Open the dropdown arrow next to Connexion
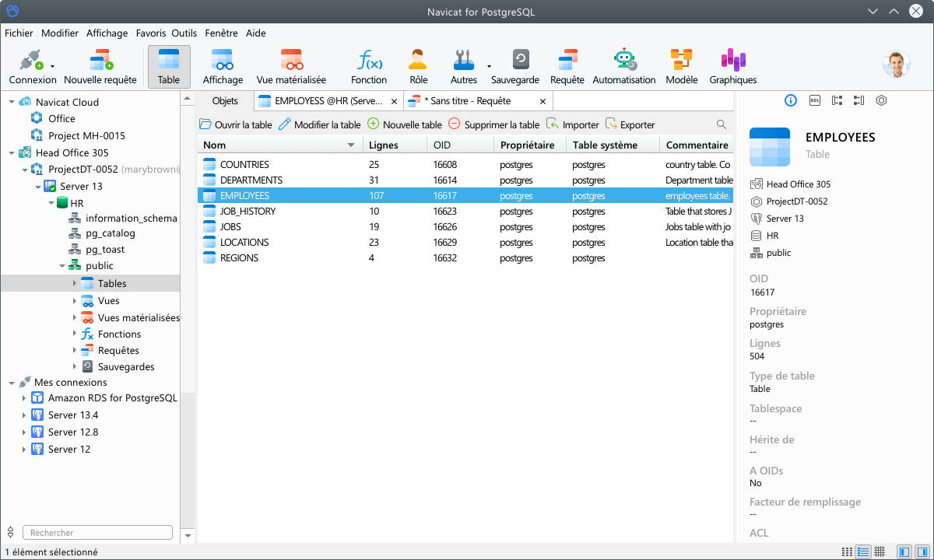Screen dimensions: 934x560 52,66
